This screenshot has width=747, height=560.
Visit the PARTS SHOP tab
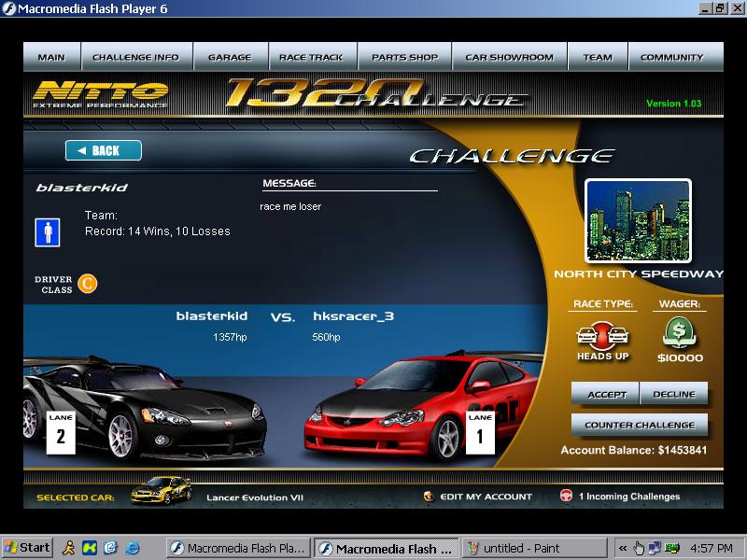click(404, 57)
